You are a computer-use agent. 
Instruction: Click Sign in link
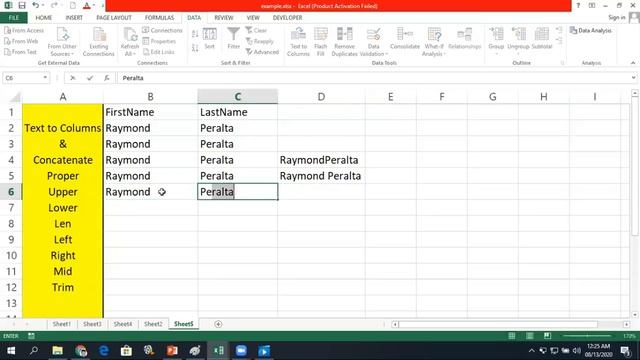pos(616,18)
